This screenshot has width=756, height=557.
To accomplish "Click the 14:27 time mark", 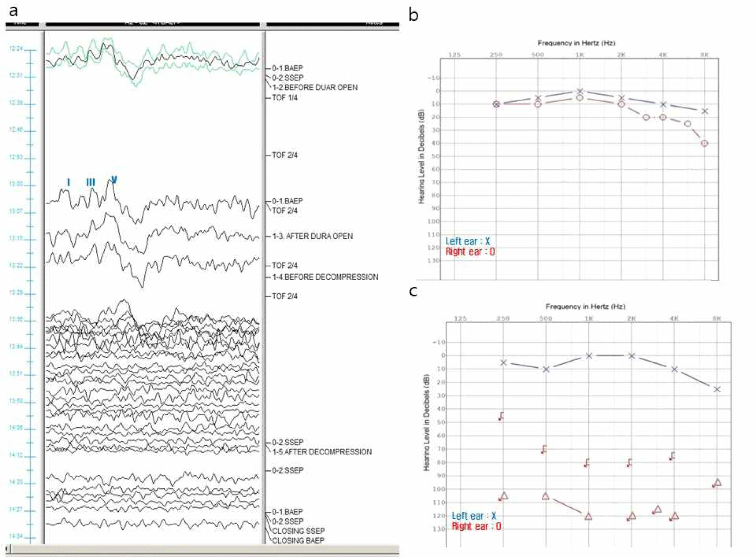I will 16,509.
